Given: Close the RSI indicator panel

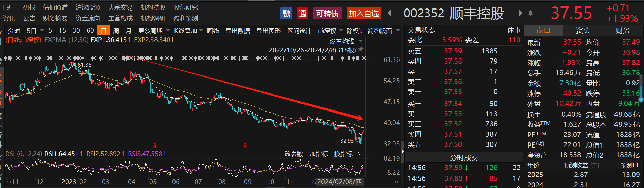Looking at the screenshot, I should click(x=360, y=154).
